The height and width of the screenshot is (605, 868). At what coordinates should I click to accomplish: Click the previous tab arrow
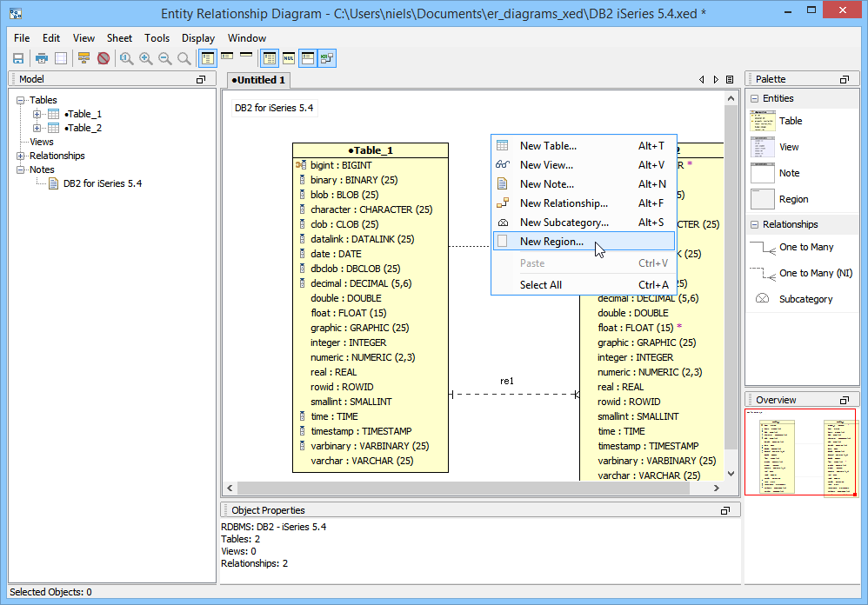[701, 80]
